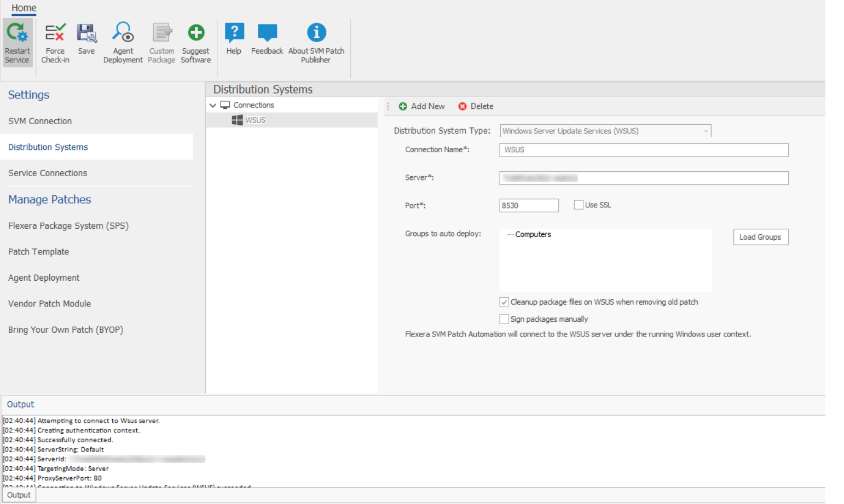Click the Connections monitor icon
The image size is (844, 504).
point(225,105)
